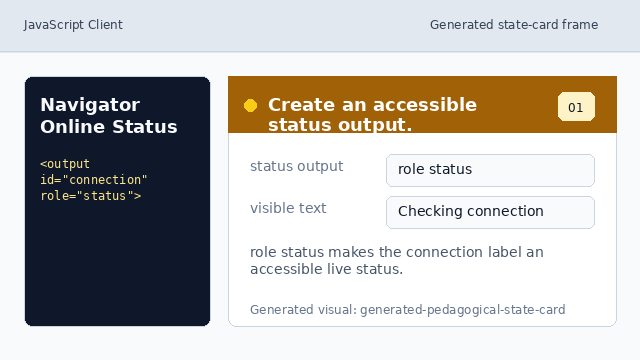Image resolution: width=640 pixels, height=360 pixels.
Task: Click the 01 step badge
Action: (x=576, y=107)
